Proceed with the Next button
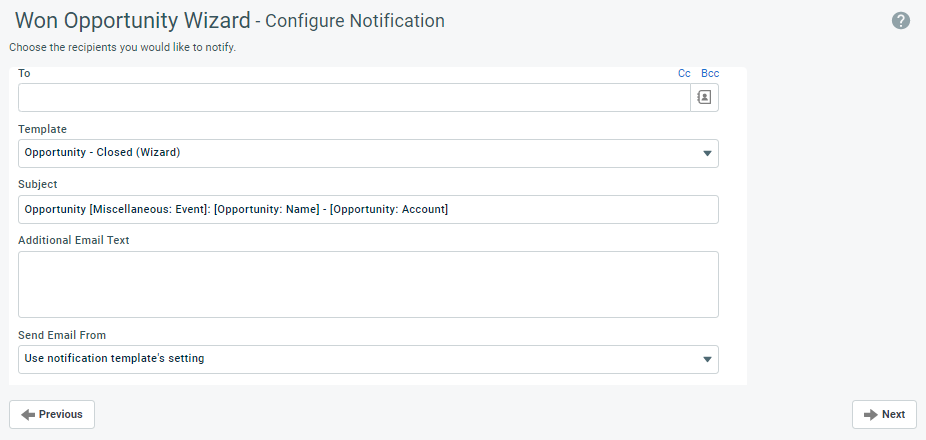The image size is (926, 440). tap(884, 414)
